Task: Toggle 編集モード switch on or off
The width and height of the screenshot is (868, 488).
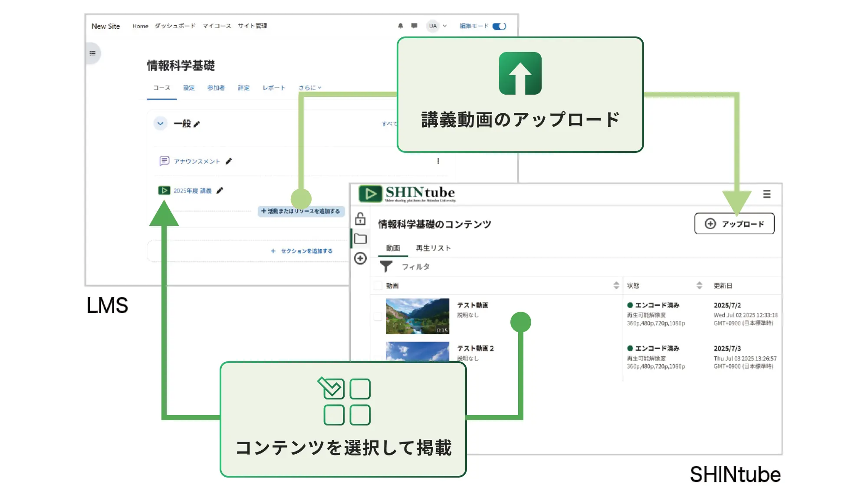Action: click(x=499, y=26)
